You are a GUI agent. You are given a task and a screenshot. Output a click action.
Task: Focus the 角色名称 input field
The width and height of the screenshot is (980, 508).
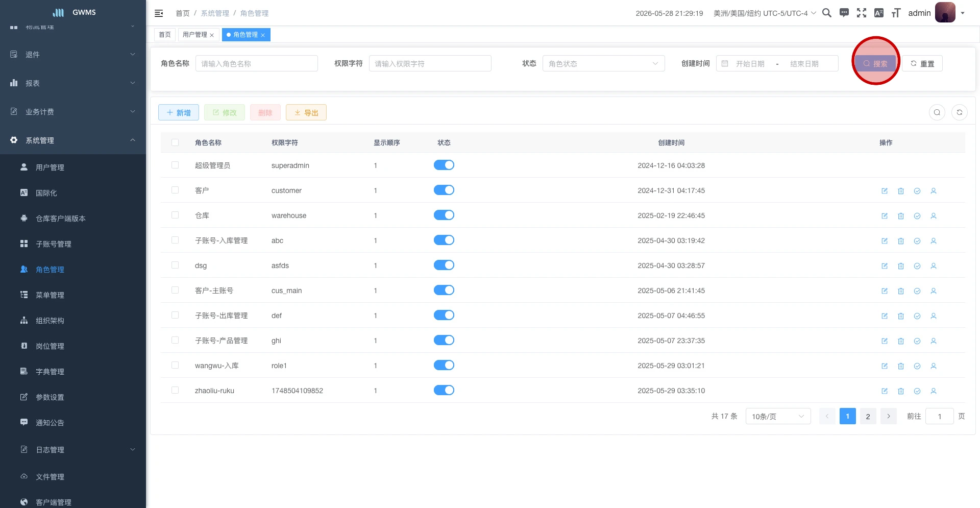(257, 63)
